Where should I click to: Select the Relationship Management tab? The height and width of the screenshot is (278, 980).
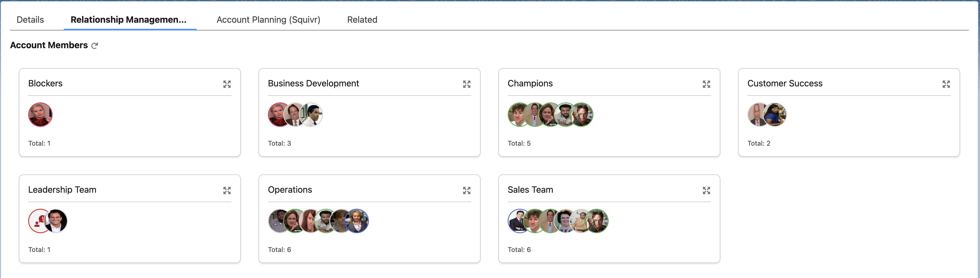[x=128, y=20]
